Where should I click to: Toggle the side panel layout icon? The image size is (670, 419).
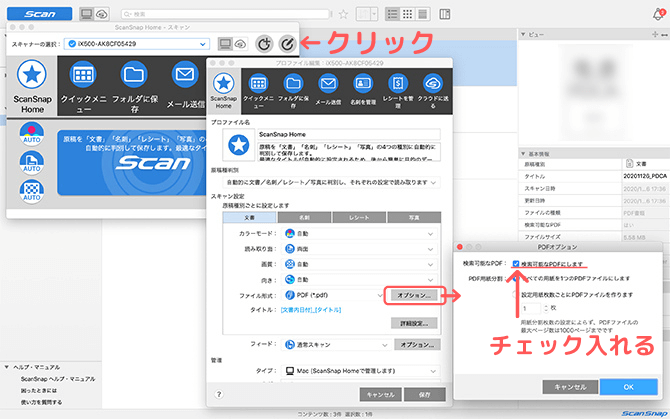pyautogui.click(x=444, y=14)
